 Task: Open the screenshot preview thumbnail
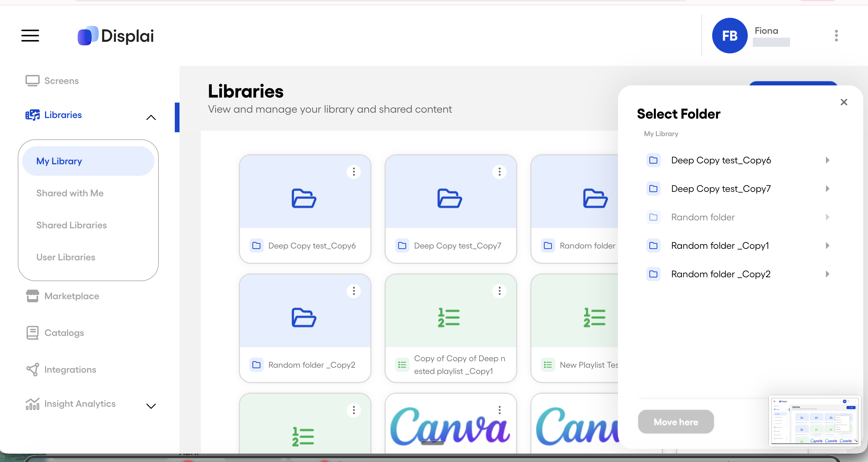815,420
